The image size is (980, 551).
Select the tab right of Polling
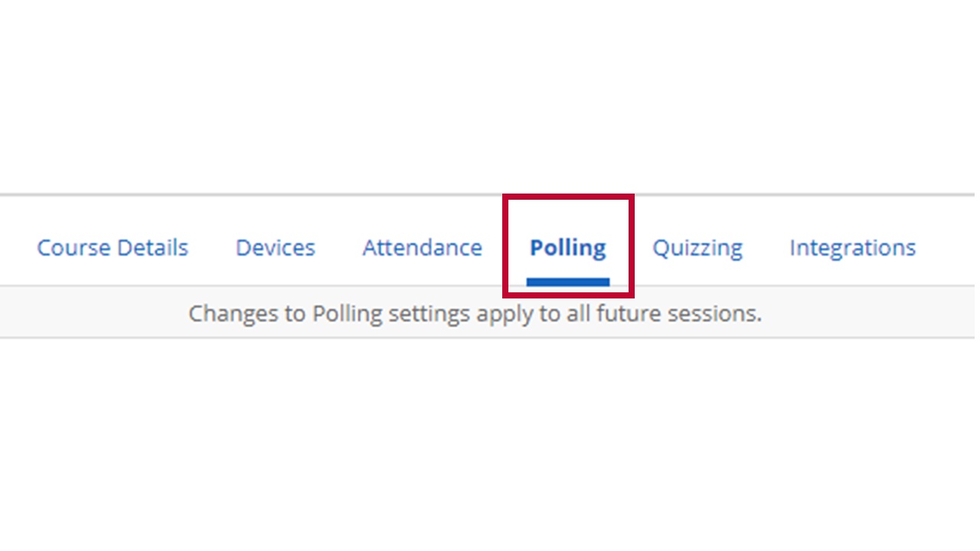[x=697, y=249]
